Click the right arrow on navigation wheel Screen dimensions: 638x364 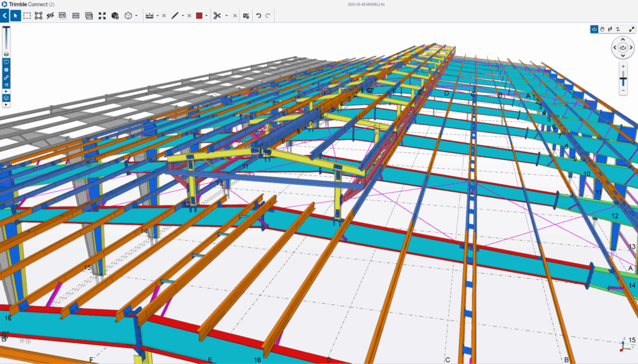(632, 47)
